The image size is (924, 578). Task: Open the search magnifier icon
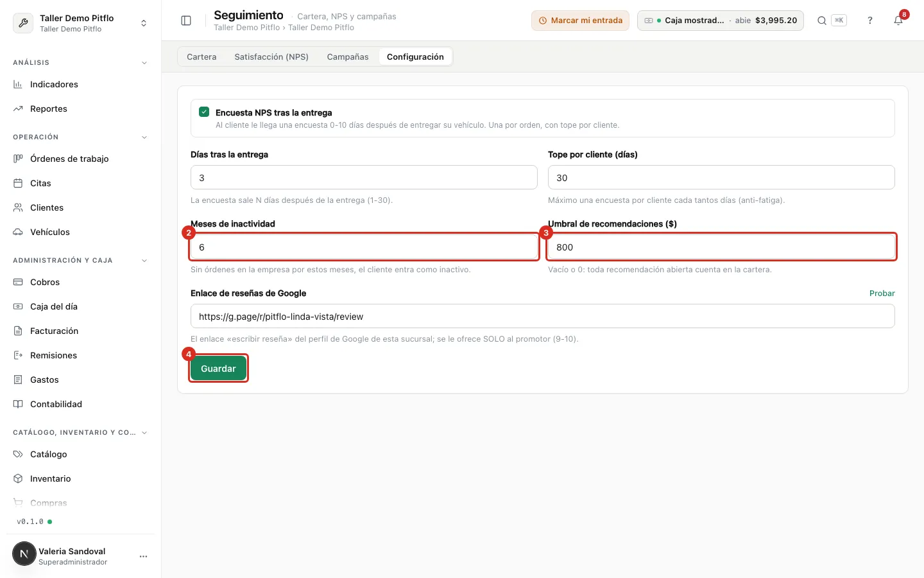(x=821, y=21)
